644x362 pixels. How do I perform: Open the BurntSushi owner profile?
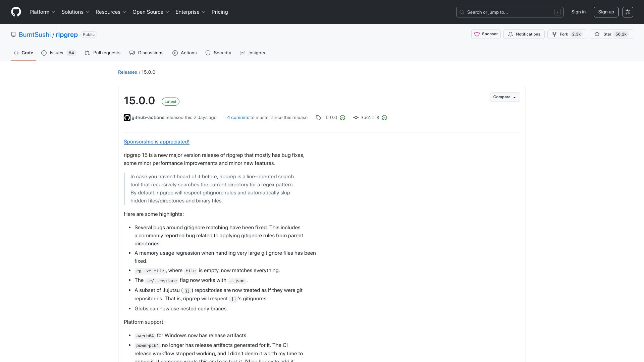point(35,35)
